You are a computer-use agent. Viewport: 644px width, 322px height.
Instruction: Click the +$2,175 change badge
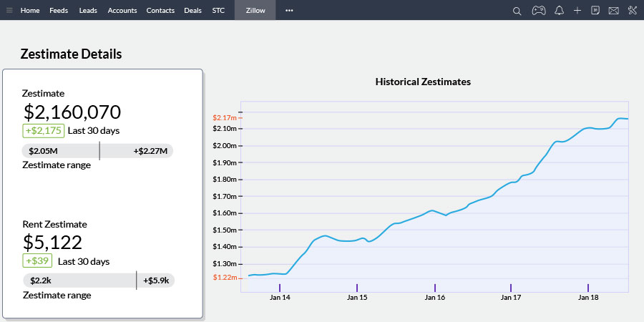(43, 131)
